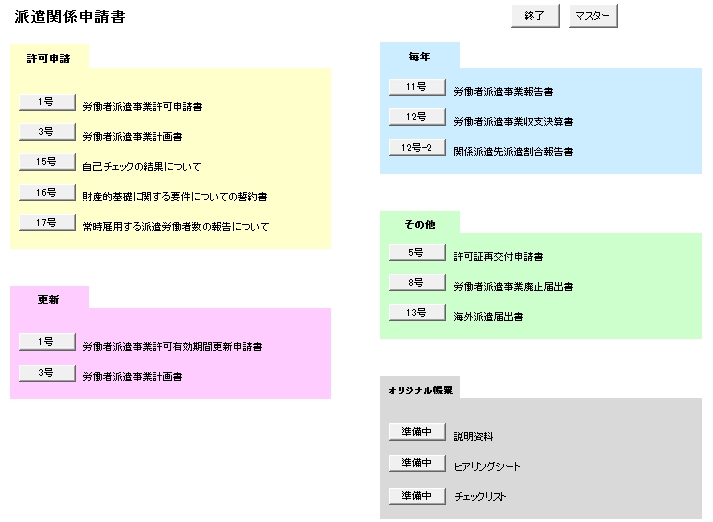This screenshot has width=713, height=522.
Task: Click the 終了 button
Action: click(535, 16)
